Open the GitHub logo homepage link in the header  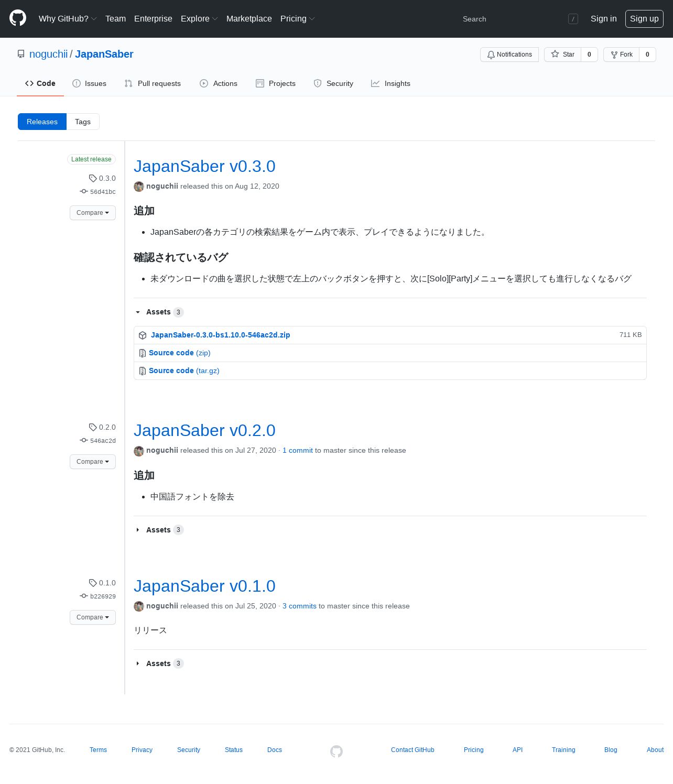[x=18, y=18]
